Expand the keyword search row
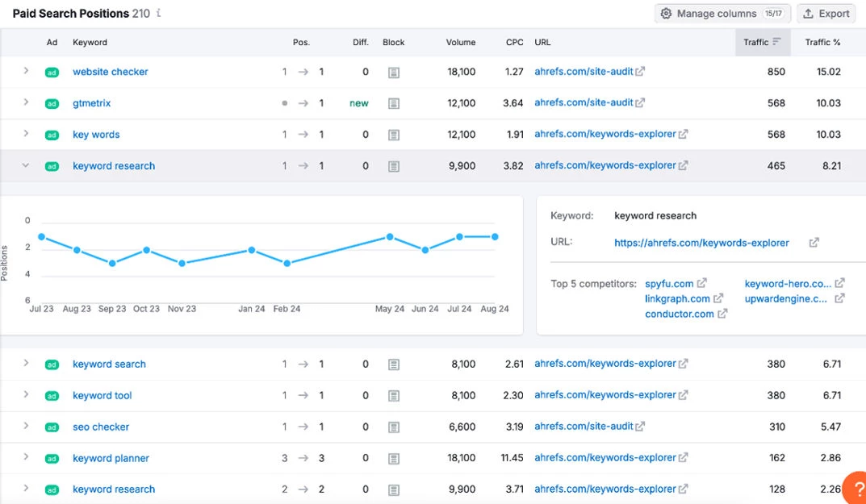The image size is (866, 504). [x=25, y=363]
